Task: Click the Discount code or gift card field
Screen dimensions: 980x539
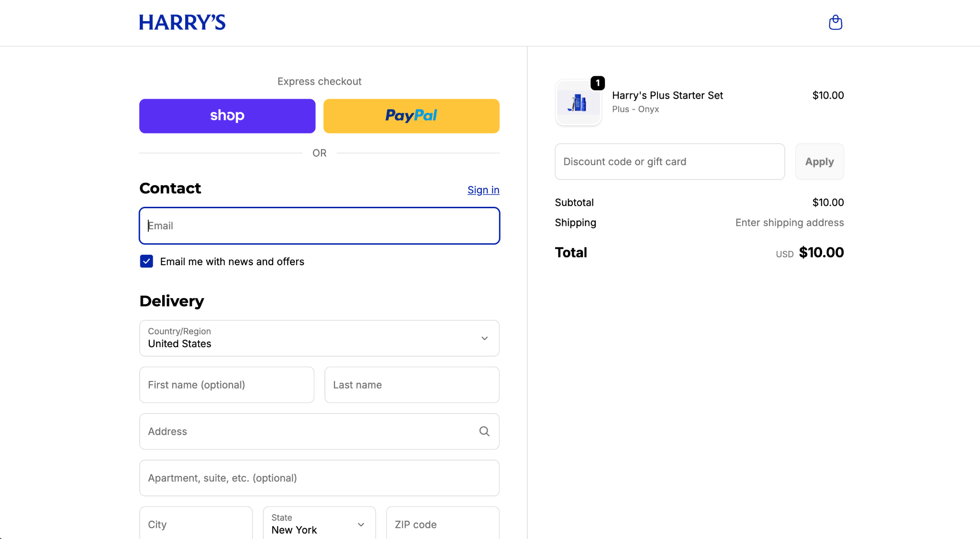Action: point(669,162)
